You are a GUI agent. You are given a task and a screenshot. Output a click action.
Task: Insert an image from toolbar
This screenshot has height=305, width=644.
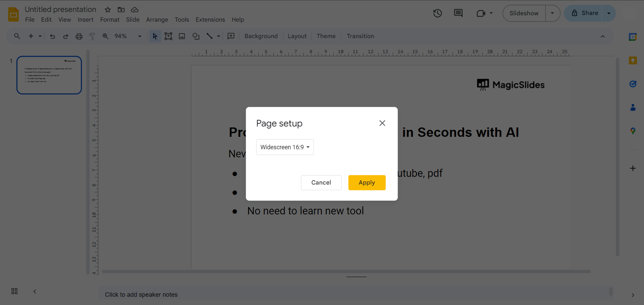click(x=182, y=36)
